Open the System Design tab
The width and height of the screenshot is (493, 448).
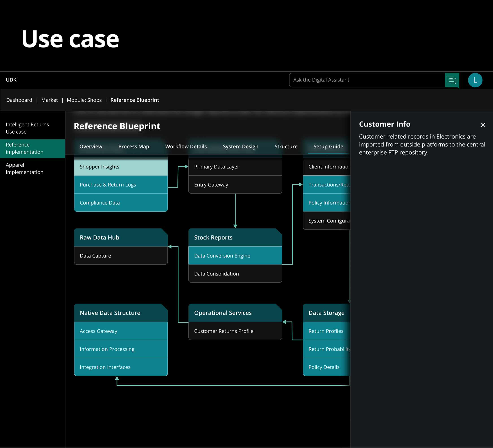pos(240,146)
